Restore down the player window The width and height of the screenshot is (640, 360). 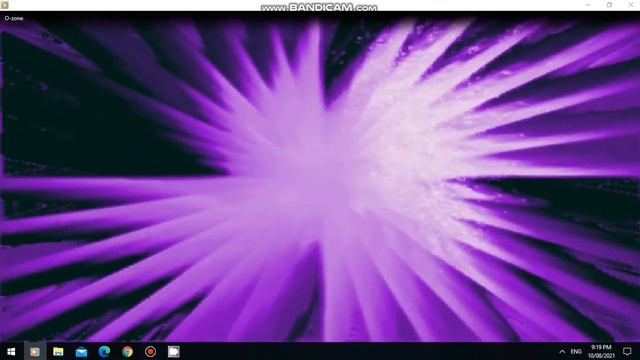pos(609,5)
